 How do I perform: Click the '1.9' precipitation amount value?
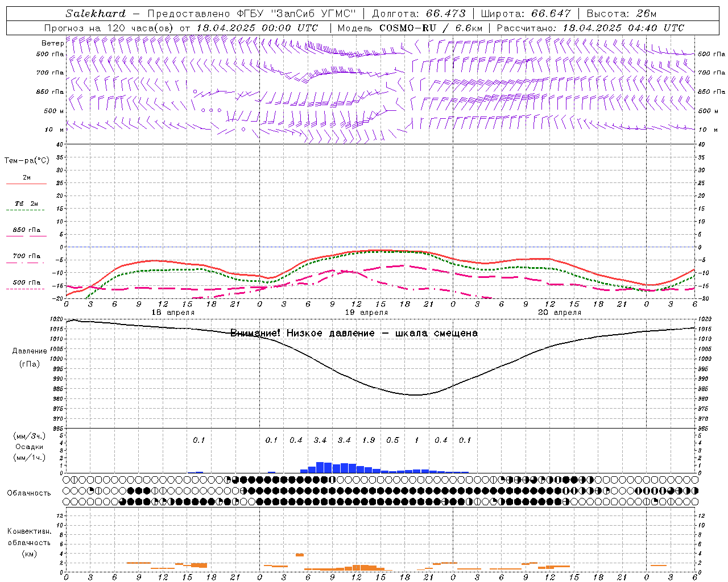(369, 440)
